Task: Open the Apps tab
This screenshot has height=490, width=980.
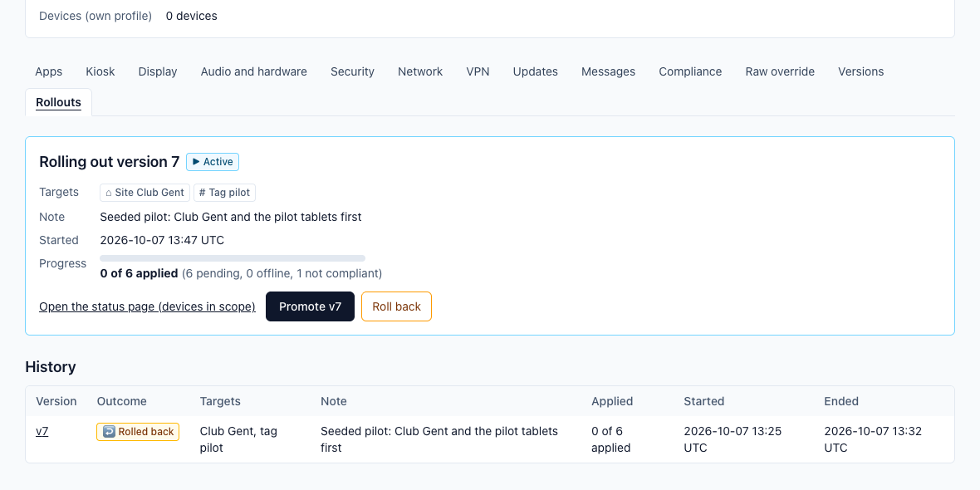Action: 49,71
